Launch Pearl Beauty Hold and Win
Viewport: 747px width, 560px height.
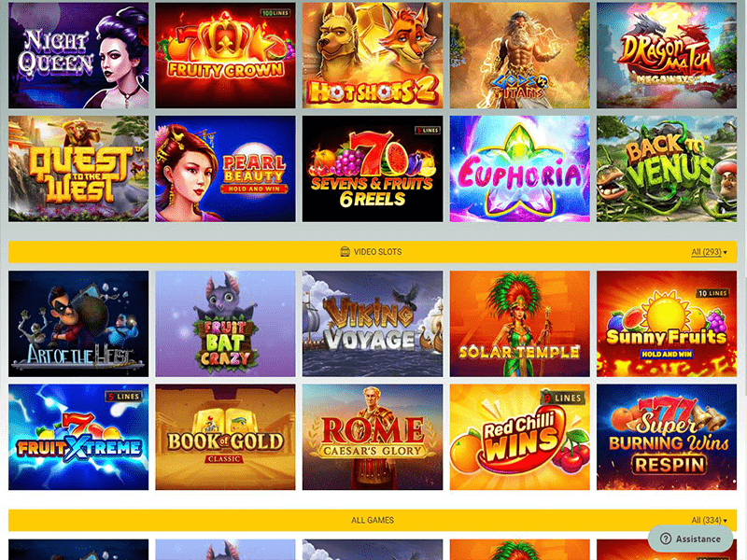click(x=225, y=169)
